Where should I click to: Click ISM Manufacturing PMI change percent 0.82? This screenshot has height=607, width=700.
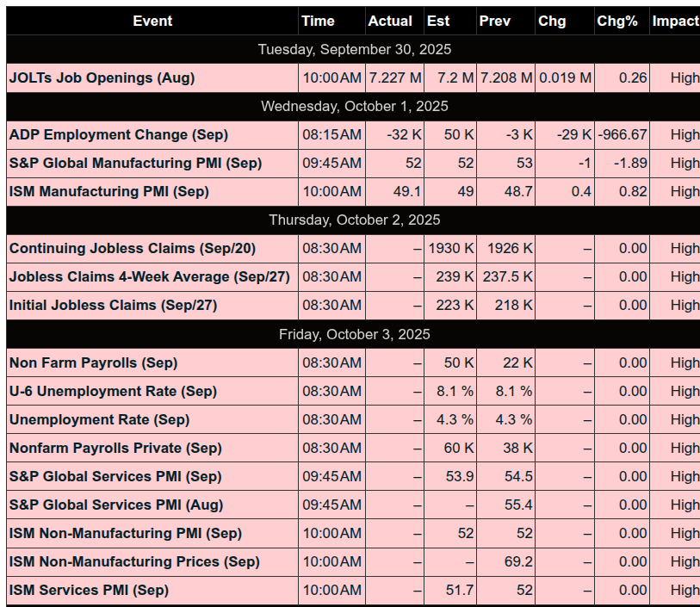tap(633, 191)
